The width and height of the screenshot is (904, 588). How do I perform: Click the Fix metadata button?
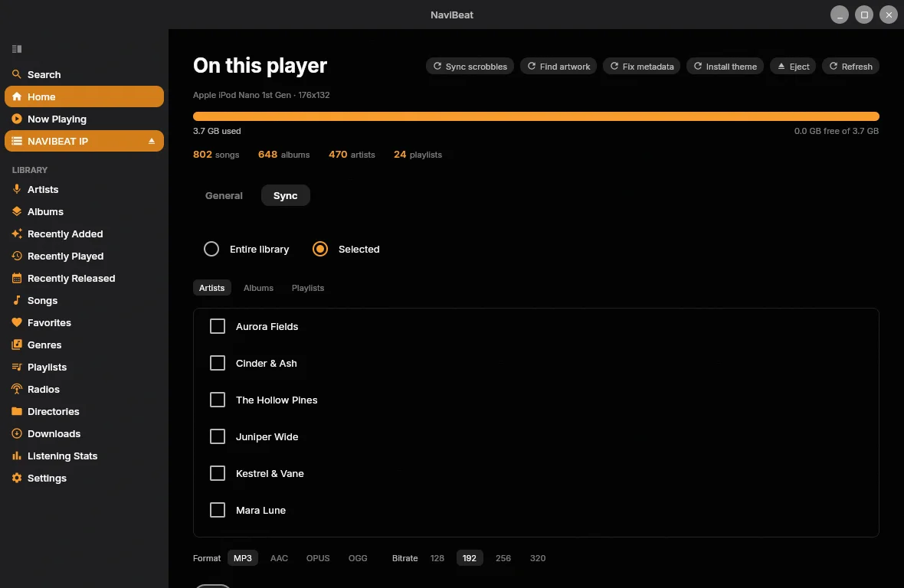(641, 67)
